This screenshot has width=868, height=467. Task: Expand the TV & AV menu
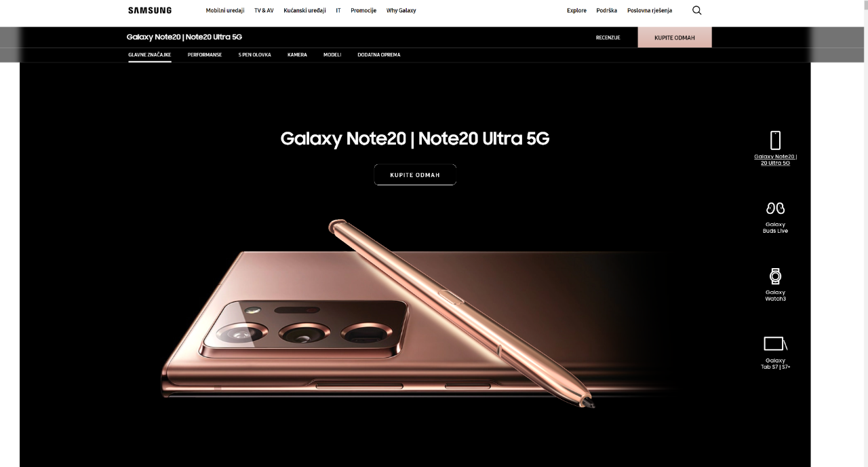click(x=264, y=10)
